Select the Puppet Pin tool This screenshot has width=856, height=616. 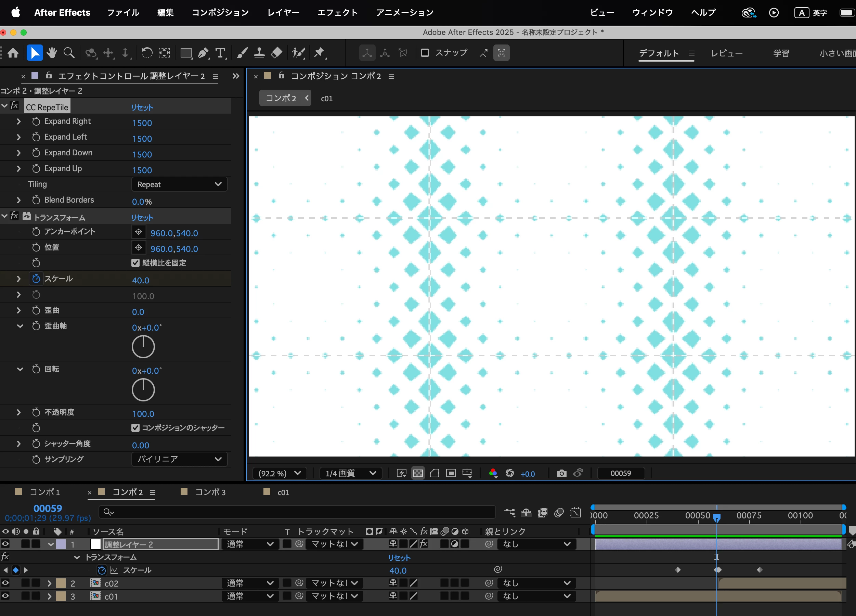coord(319,53)
